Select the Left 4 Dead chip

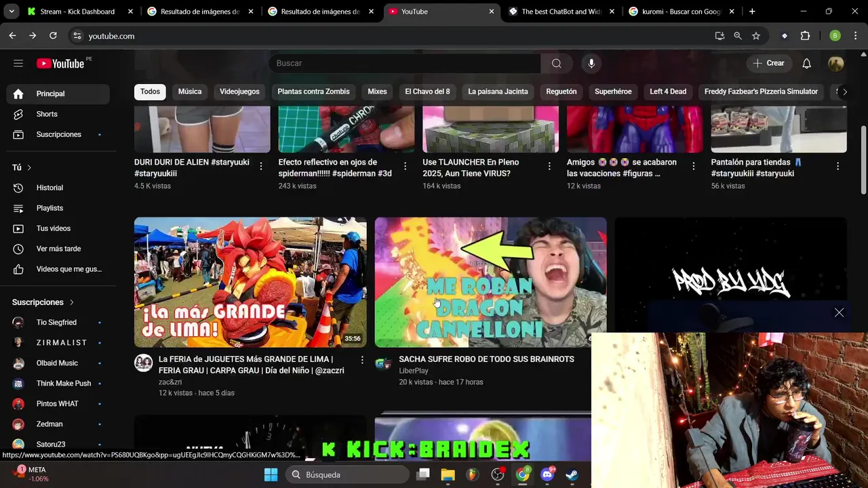[x=668, y=91]
